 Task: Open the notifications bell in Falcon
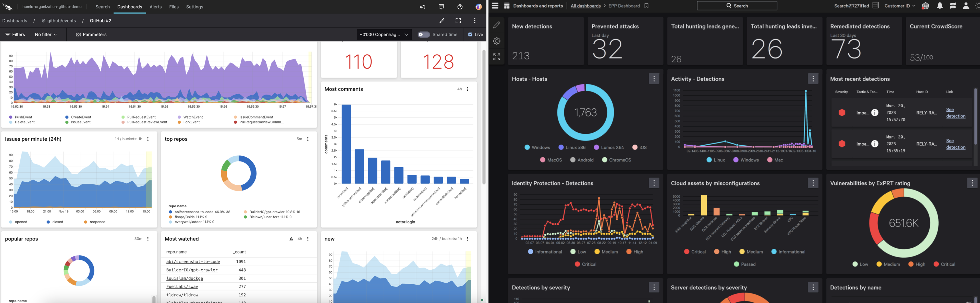pyautogui.click(x=940, y=6)
